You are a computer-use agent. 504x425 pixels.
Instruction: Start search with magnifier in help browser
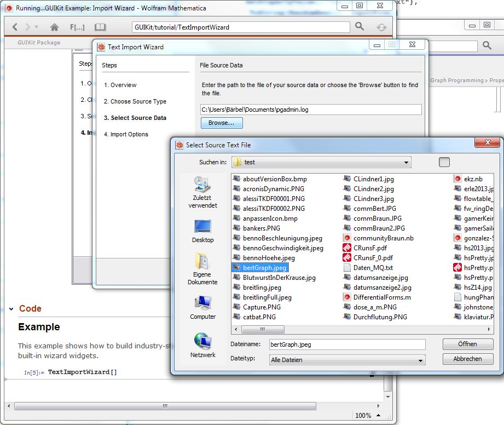(x=360, y=26)
